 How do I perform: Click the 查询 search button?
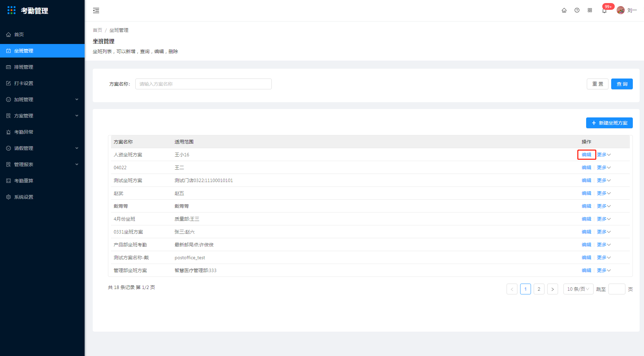[x=622, y=84]
